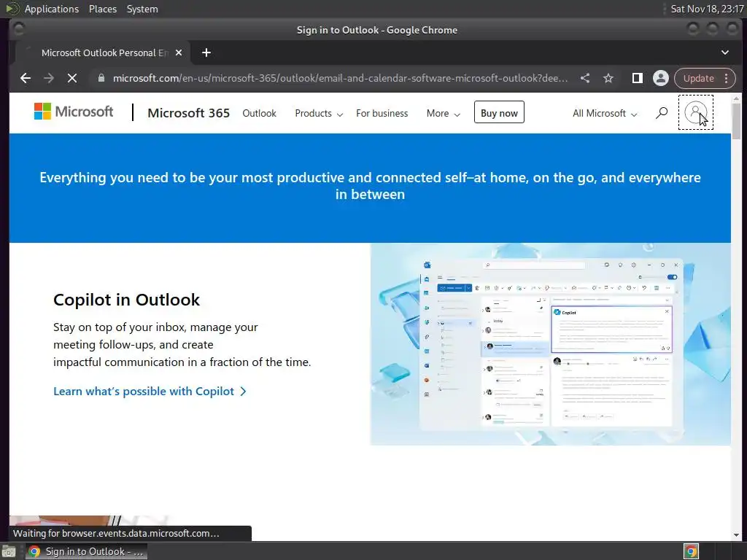Screen dimensions: 747x560
Task: Click the show desktop icon in bottom panel
Action: click(x=8, y=551)
